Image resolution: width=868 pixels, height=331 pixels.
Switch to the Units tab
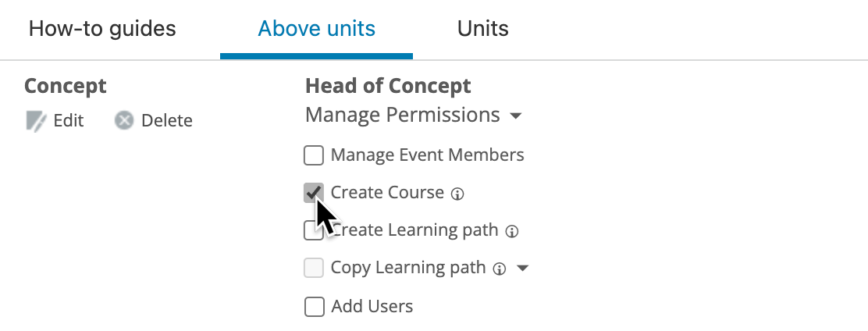482,28
